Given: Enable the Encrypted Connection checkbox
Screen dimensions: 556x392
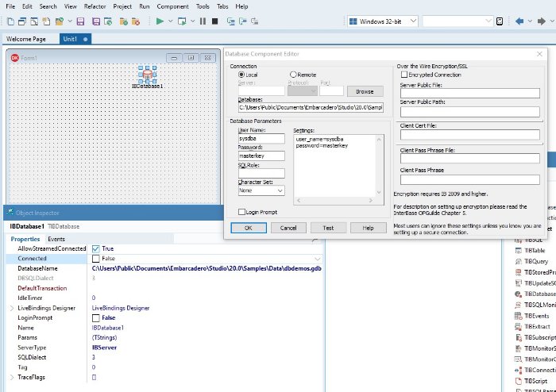Looking at the screenshot, I should click(x=403, y=75).
